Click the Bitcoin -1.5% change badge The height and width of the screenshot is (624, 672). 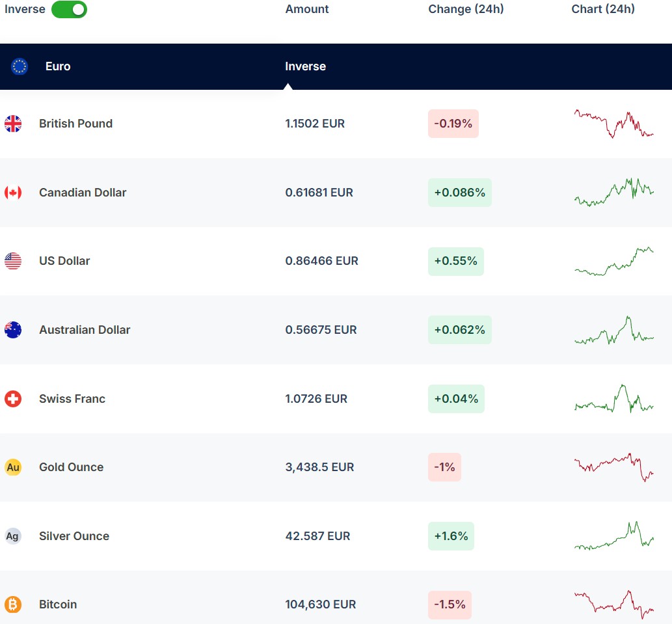point(450,604)
